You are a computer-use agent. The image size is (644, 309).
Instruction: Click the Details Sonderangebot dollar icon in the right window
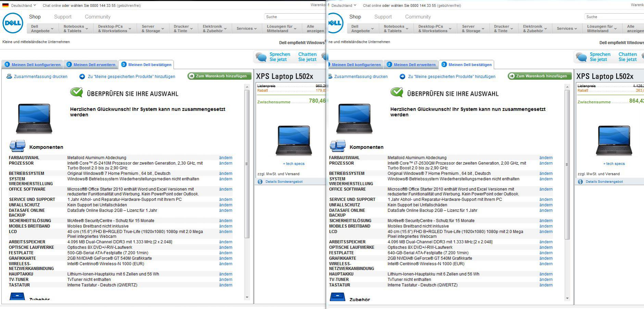(580, 182)
